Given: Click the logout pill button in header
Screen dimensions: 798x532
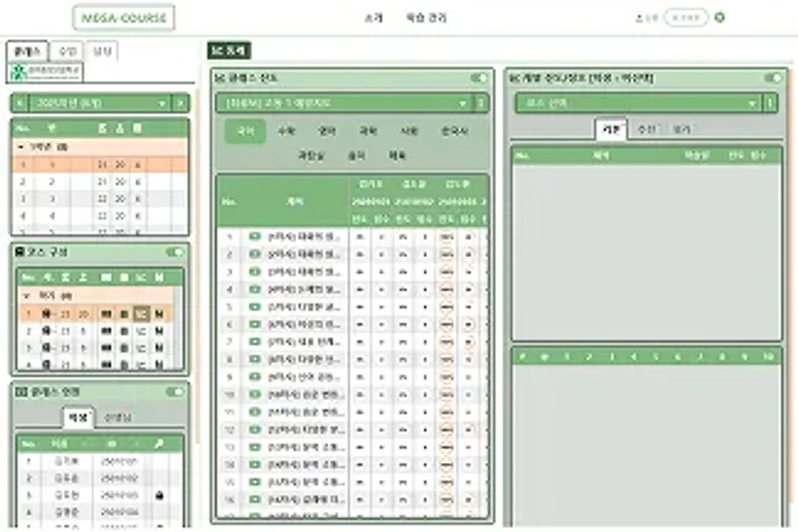Looking at the screenshot, I should tap(686, 17).
